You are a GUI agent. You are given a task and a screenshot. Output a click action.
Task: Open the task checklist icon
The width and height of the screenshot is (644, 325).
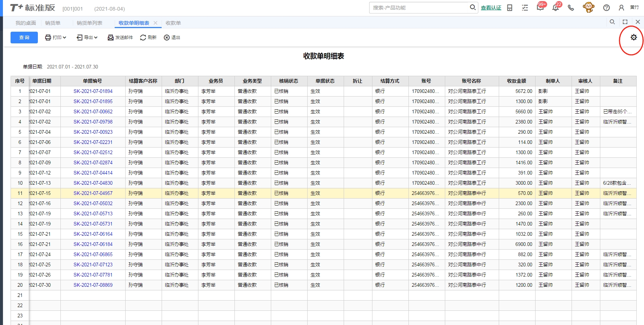[x=525, y=8]
